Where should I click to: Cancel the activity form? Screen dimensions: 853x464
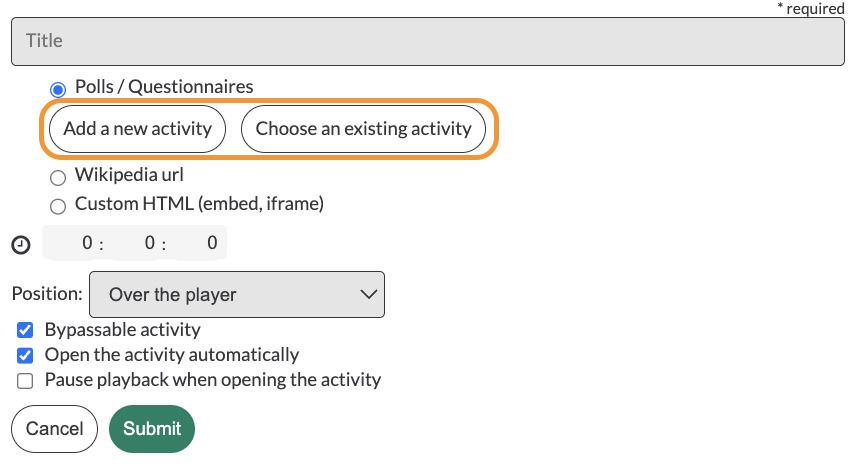(x=54, y=429)
